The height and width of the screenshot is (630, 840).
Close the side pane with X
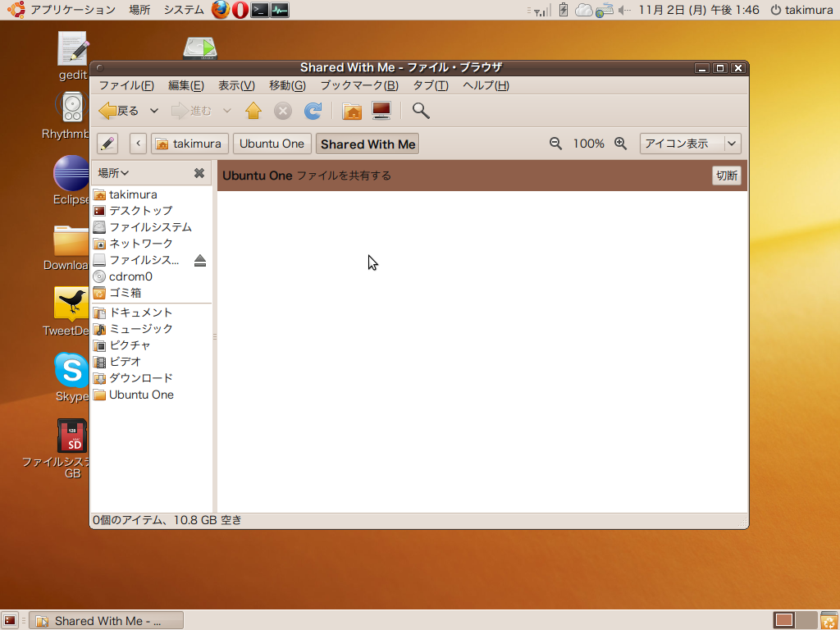(199, 173)
